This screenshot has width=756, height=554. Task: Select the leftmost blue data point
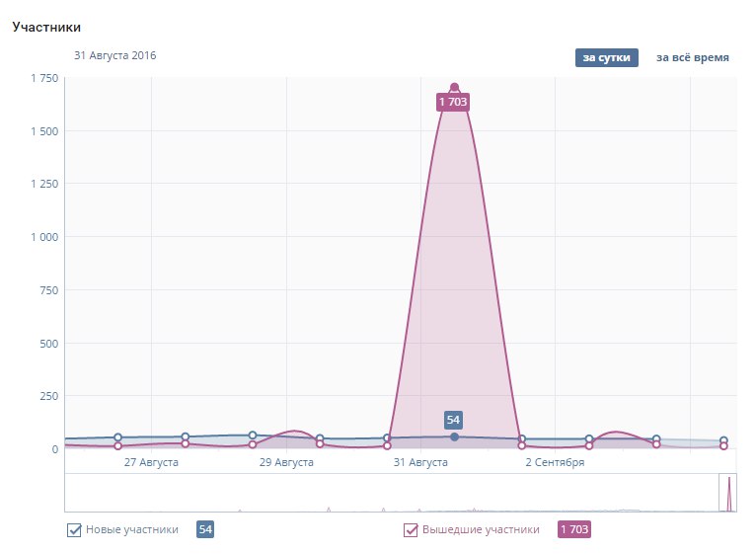[117, 437]
